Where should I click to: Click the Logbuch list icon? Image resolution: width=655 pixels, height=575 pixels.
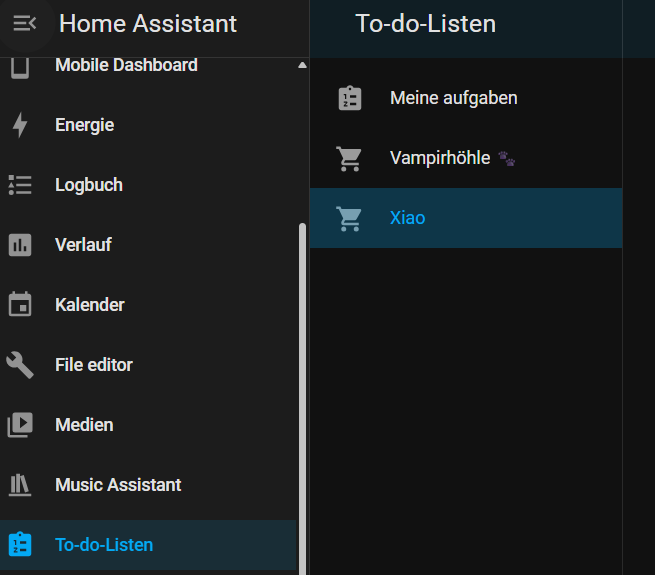(20, 185)
